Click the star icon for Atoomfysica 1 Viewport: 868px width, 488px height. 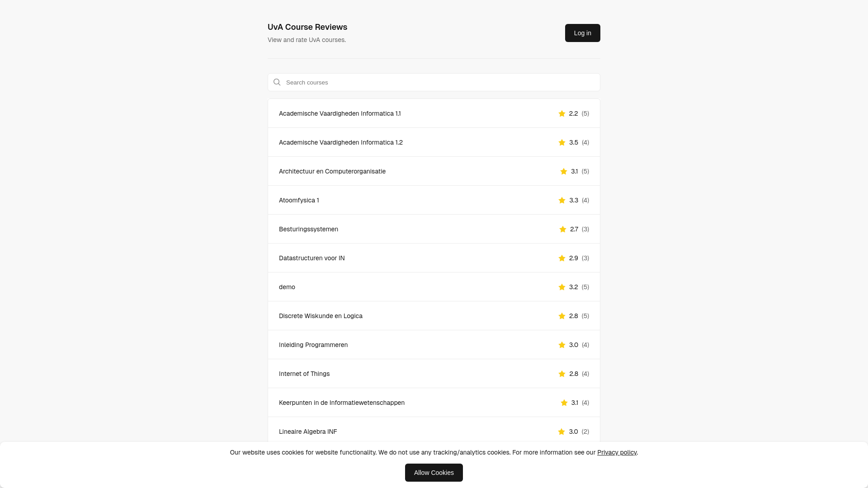pyautogui.click(x=562, y=200)
